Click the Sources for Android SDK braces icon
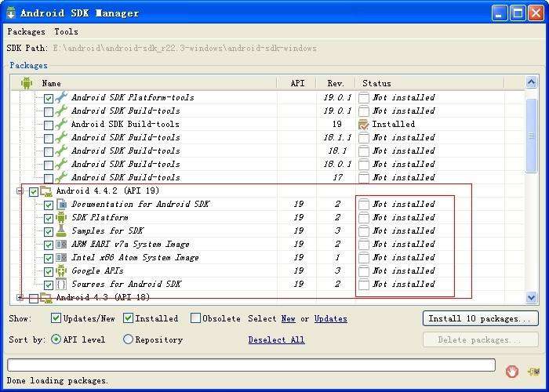Screen dimensions: 549x392 click(61, 284)
